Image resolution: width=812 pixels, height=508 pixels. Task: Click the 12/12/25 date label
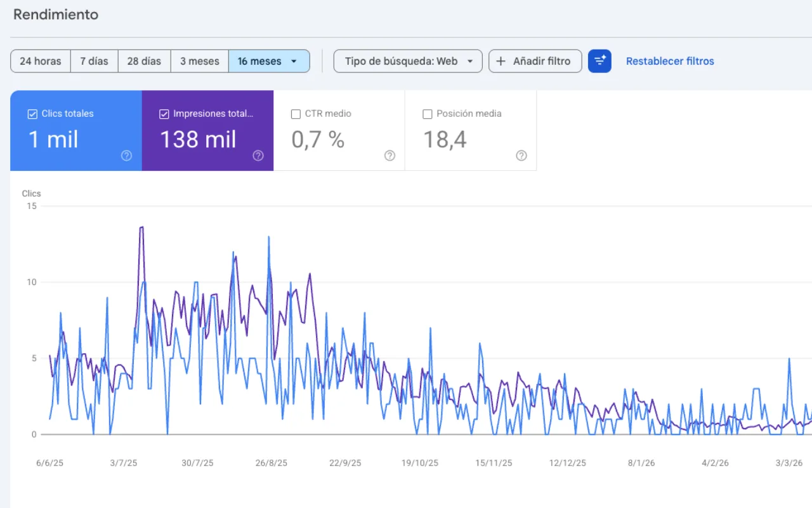coord(568,463)
